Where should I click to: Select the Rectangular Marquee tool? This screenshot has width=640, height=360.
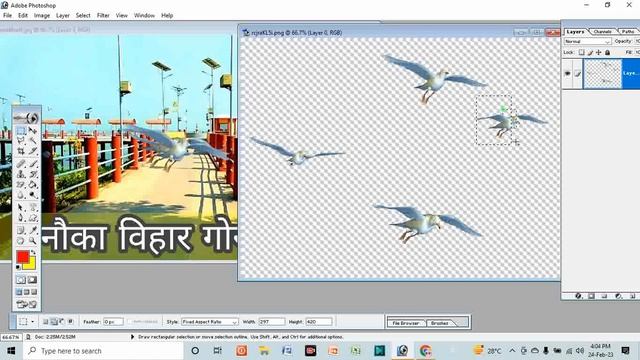tap(20, 131)
